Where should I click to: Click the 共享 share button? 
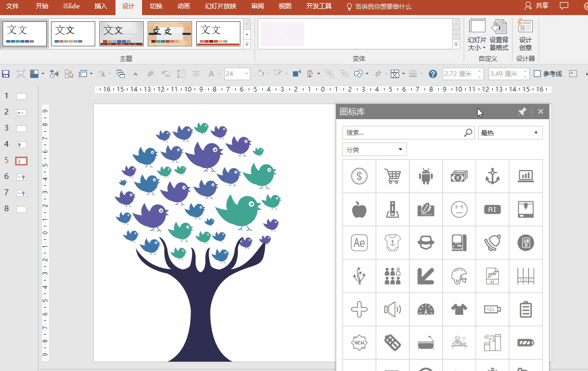[x=536, y=6]
